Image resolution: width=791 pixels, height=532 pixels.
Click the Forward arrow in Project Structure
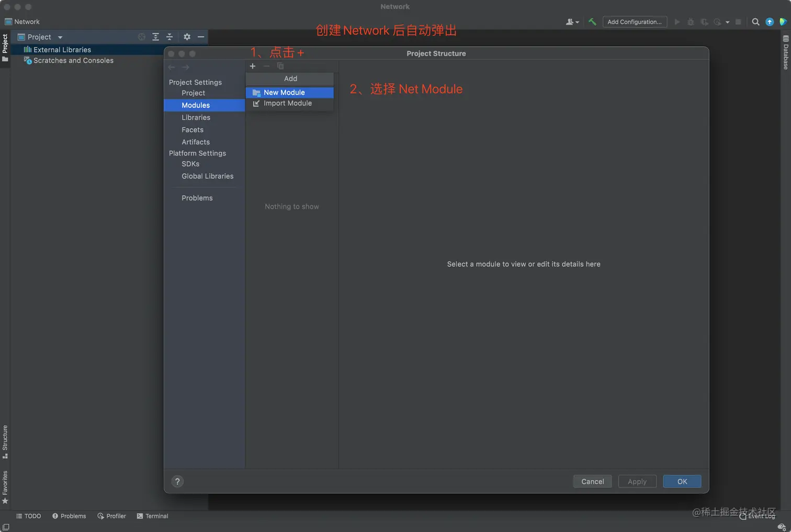[186, 67]
